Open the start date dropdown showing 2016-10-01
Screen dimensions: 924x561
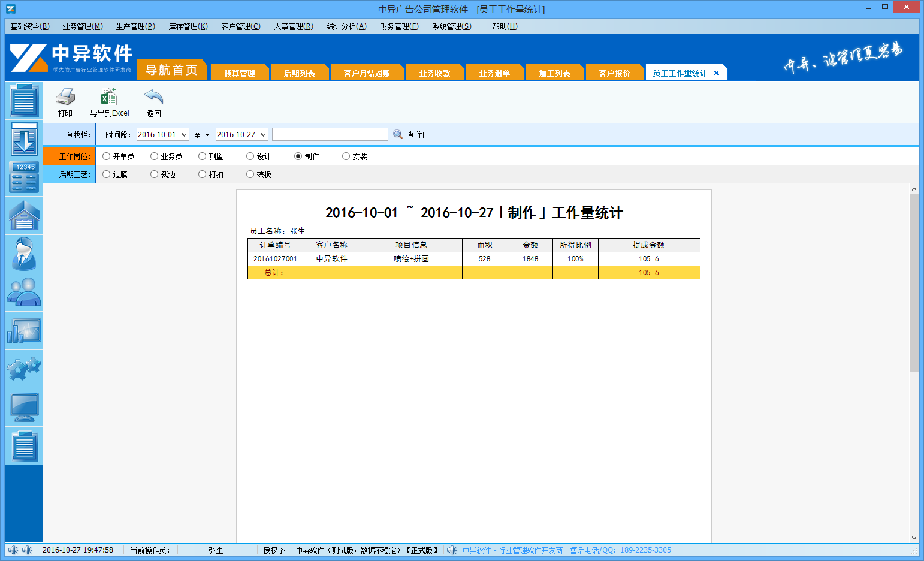(162, 134)
